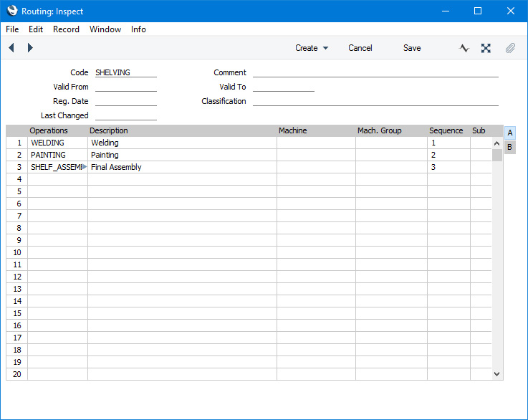Open the Info menu
Screen dimensions: 528x420
pyautogui.click(x=138, y=29)
